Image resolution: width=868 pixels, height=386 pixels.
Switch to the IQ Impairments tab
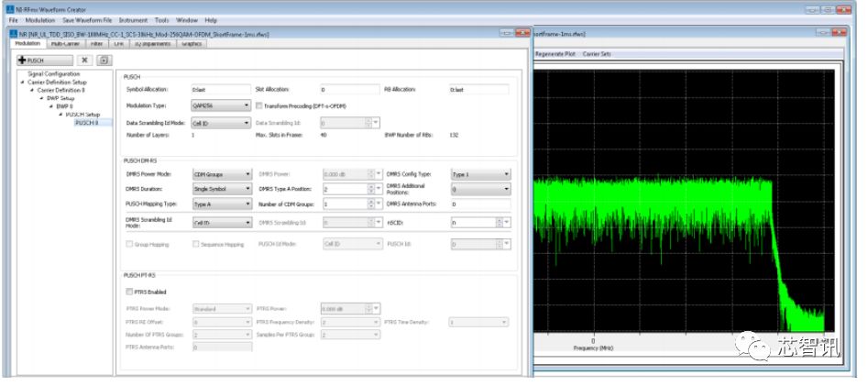(x=153, y=44)
